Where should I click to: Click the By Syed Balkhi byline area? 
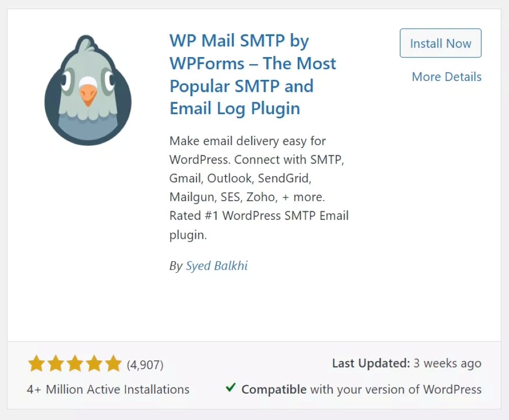(208, 266)
